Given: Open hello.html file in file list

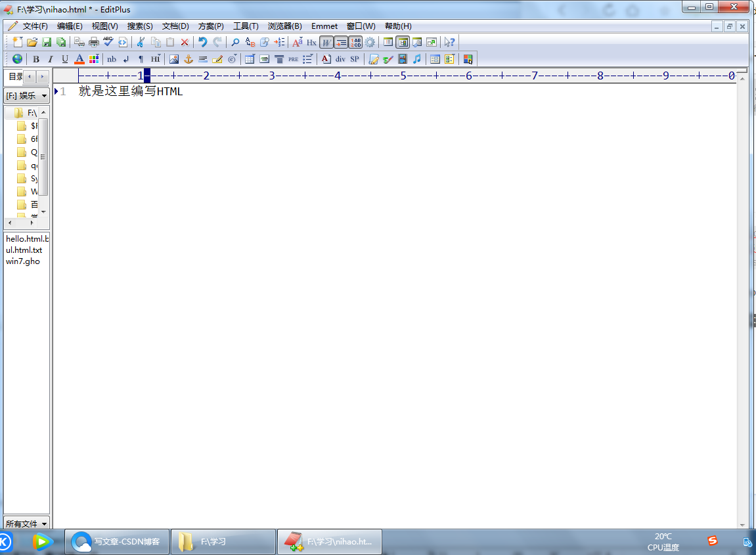Looking at the screenshot, I should pyautogui.click(x=27, y=238).
